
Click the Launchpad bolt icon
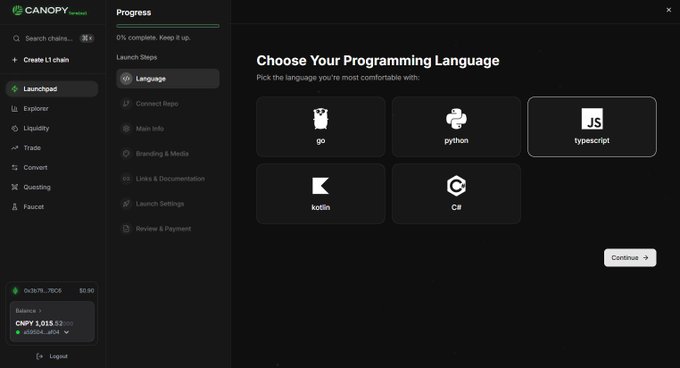tap(15, 89)
